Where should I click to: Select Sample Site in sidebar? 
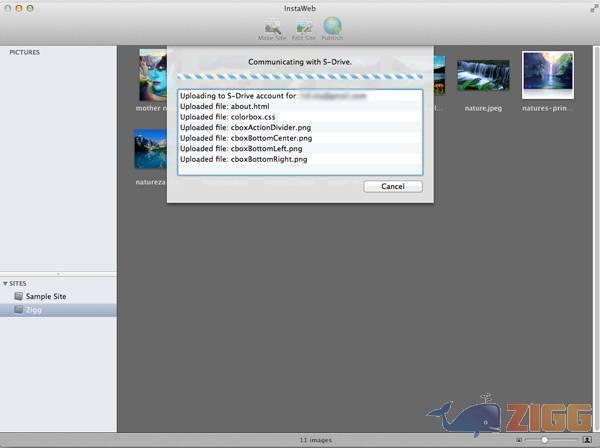58,296
